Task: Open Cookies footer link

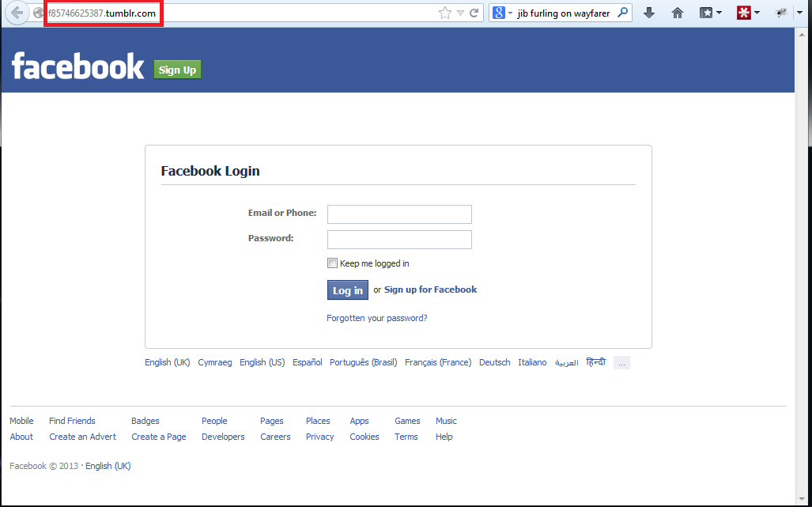Action: [364, 437]
